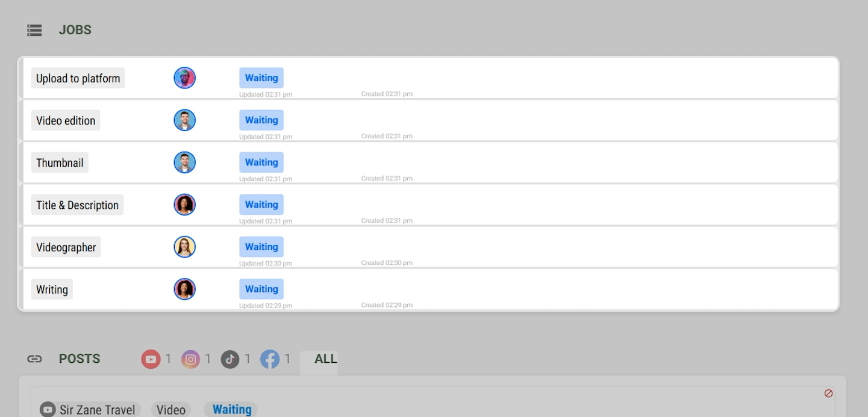Click the Video type tag on post
868x417 pixels.
(x=171, y=410)
